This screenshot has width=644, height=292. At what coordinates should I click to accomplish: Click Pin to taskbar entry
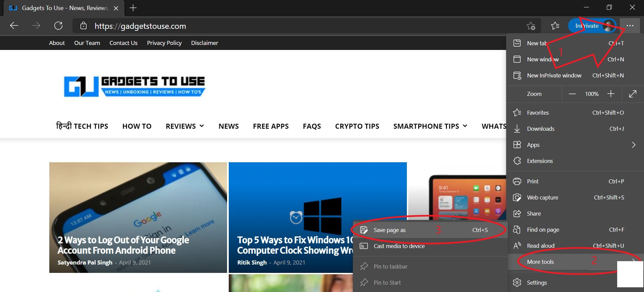430,267
